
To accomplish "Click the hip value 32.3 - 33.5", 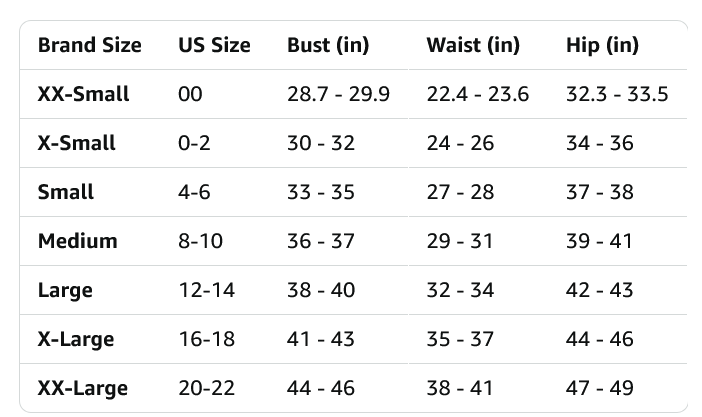I will tap(617, 95).
